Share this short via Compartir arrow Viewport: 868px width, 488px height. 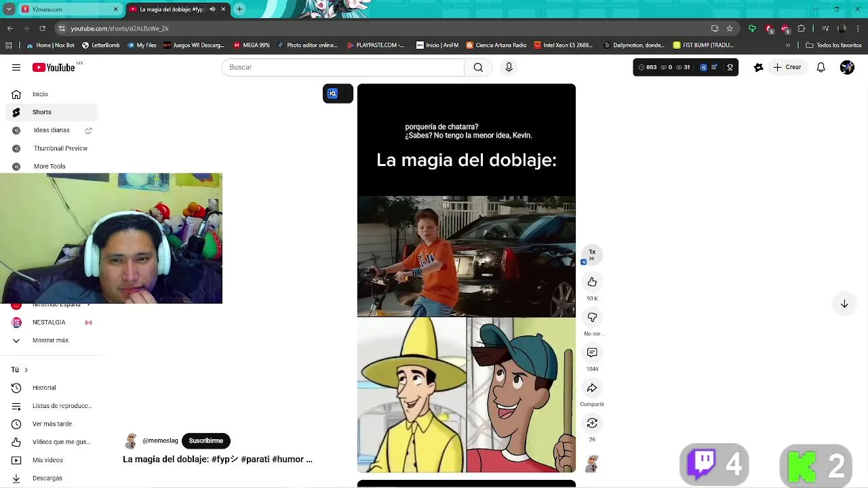point(592,388)
